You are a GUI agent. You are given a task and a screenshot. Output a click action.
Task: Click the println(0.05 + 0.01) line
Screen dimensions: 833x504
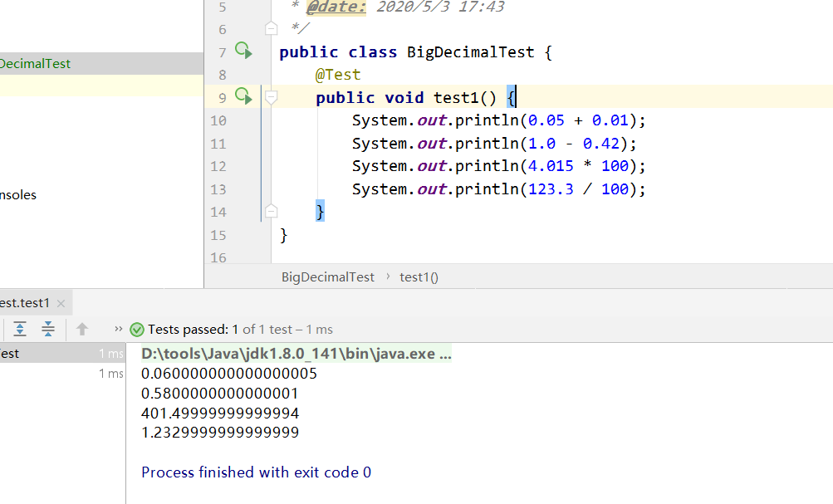[x=499, y=120]
